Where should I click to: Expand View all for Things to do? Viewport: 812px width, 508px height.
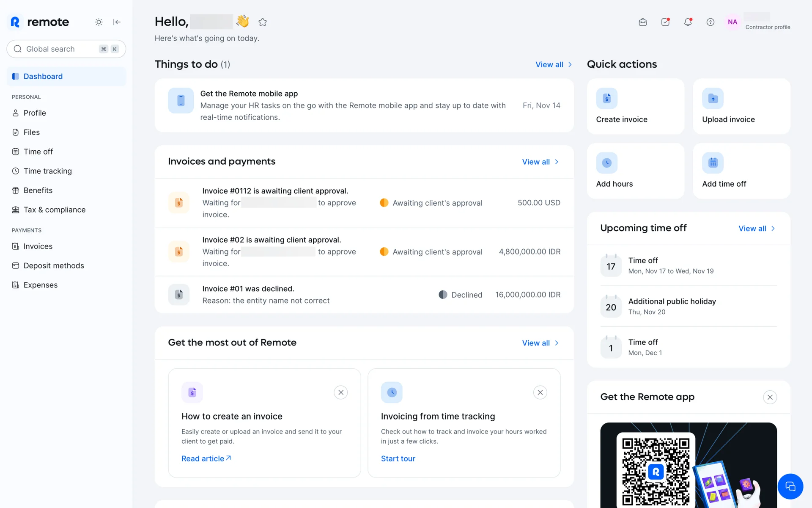553,65
